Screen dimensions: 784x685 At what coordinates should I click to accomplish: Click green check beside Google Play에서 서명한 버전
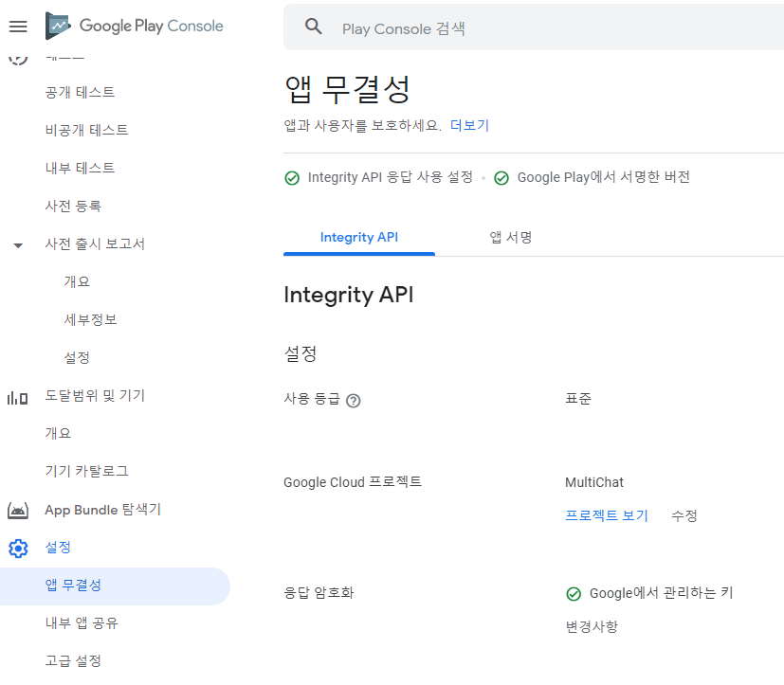501,178
